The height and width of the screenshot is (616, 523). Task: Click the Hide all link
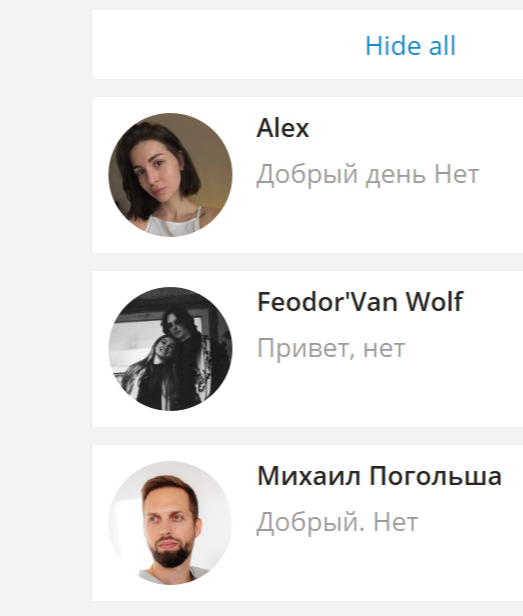coord(410,46)
